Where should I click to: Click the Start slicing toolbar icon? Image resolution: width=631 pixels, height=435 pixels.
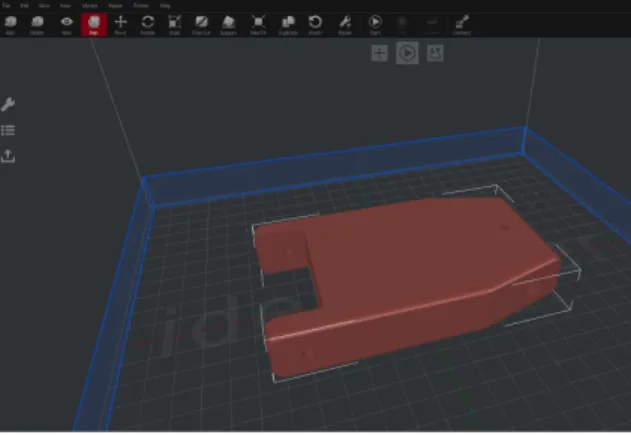pyautogui.click(x=375, y=25)
